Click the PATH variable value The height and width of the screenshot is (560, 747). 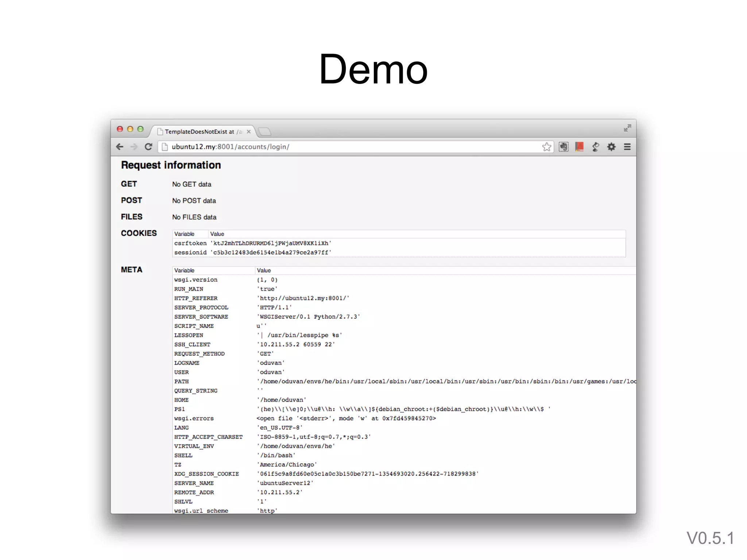(446, 382)
